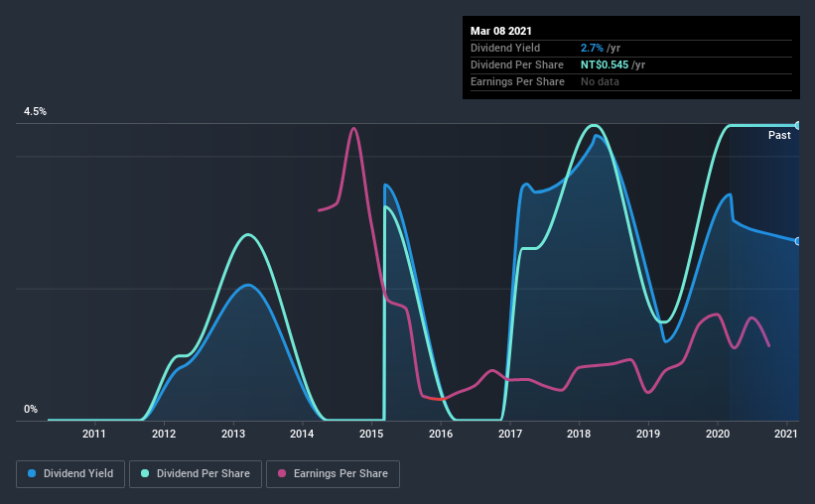The height and width of the screenshot is (504, 815).
Task: Select the 2021 x-axis label
Action: pyautogui.click(x=786, y=434)
